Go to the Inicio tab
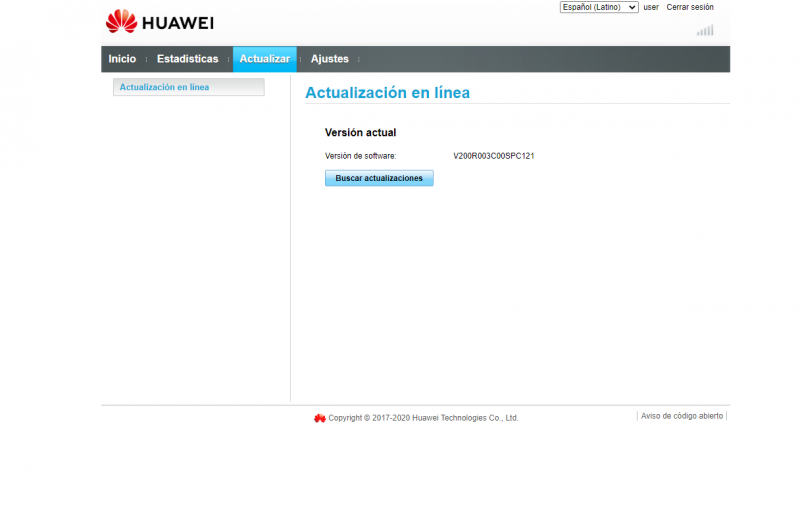Screen dimensions: 800x518 coord(122,59)
